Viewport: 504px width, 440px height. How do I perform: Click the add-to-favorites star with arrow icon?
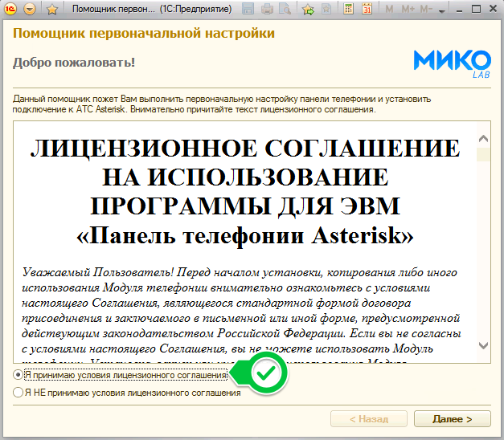308,10
